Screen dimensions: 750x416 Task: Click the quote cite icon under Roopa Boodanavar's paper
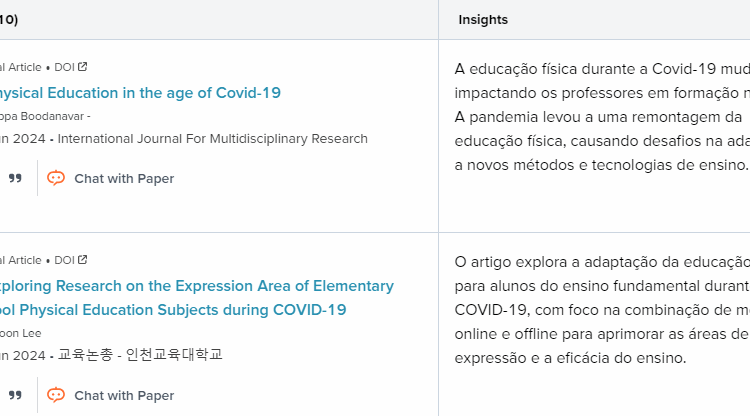(x=15, y=179)
